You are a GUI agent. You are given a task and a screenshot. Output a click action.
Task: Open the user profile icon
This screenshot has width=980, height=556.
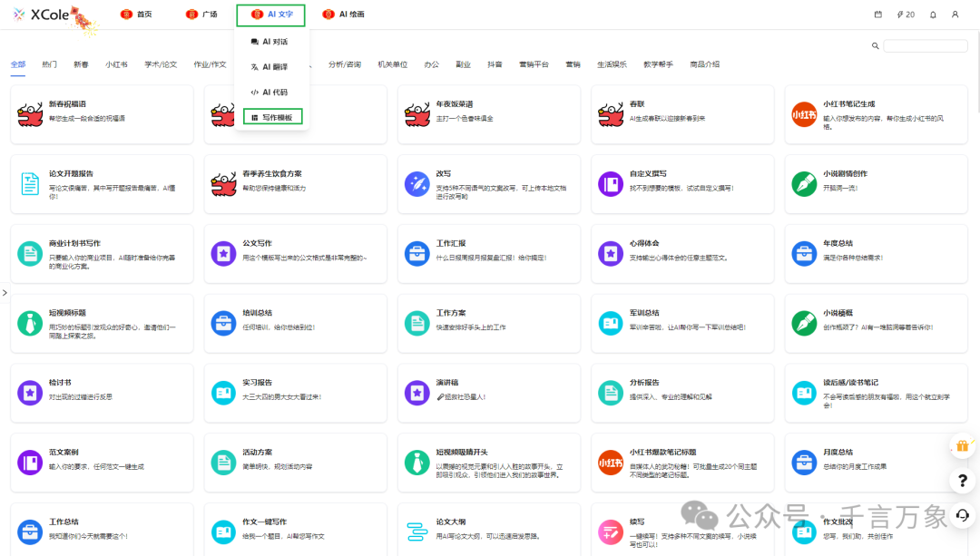[955, 15]
